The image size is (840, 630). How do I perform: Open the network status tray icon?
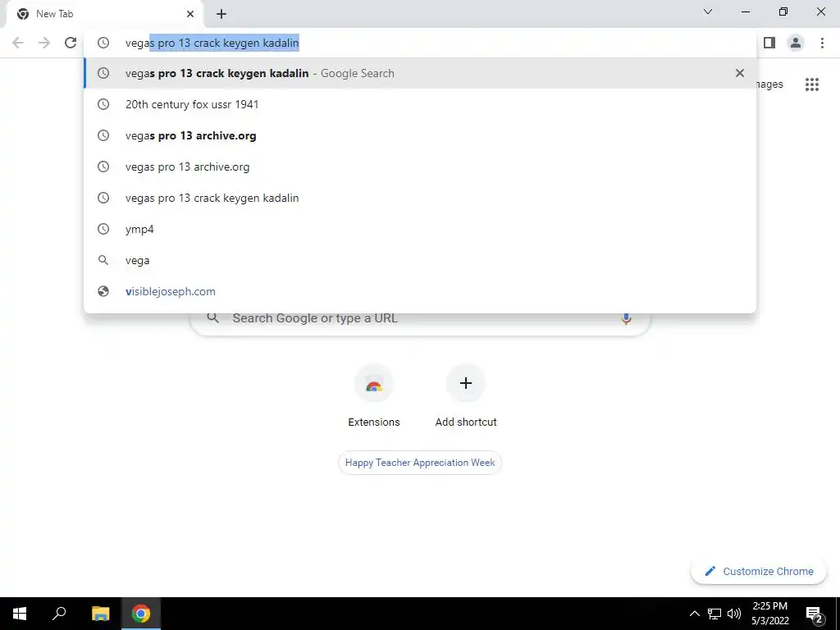pyautogui.click(x=714, y=614)
